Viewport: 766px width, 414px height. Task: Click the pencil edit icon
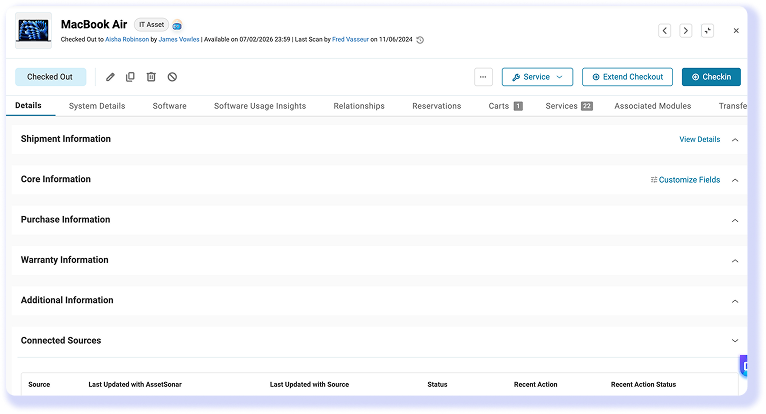click(110, 77)
